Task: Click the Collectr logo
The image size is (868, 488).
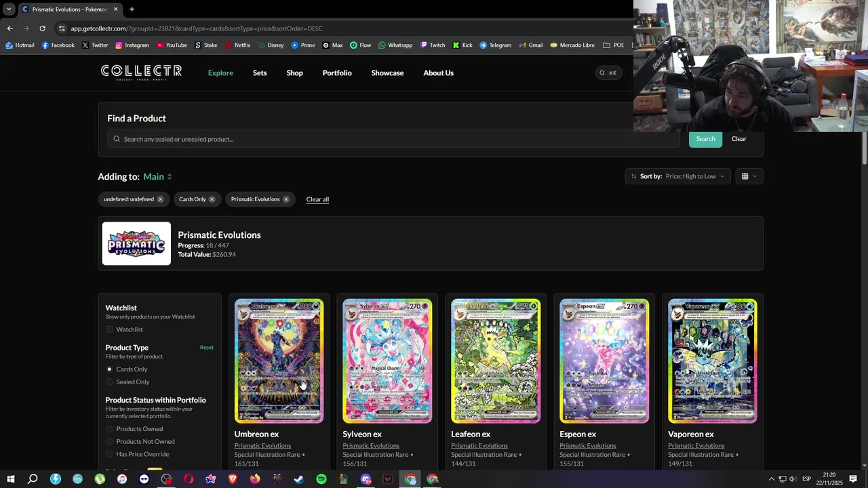Action: click(141, 73)
